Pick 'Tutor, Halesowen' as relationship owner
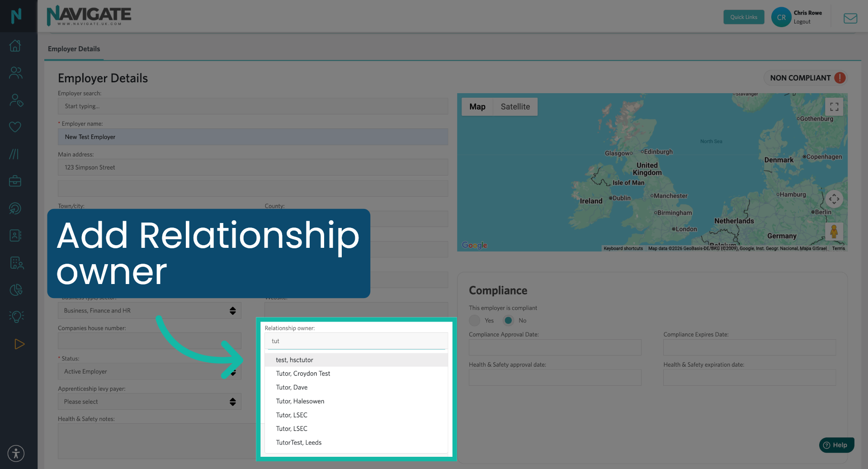868x469 pixels. pyautogui.click(x=356, y=401)
